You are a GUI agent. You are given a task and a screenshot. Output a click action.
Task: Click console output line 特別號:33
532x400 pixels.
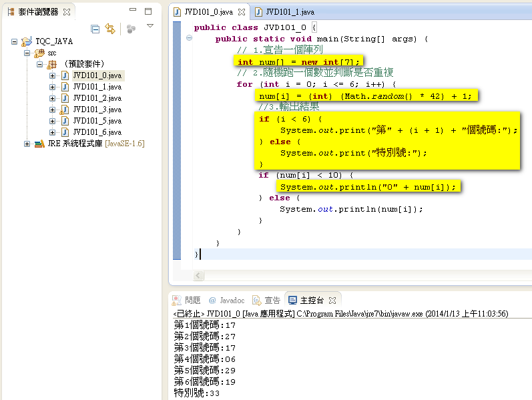point(197,393)
